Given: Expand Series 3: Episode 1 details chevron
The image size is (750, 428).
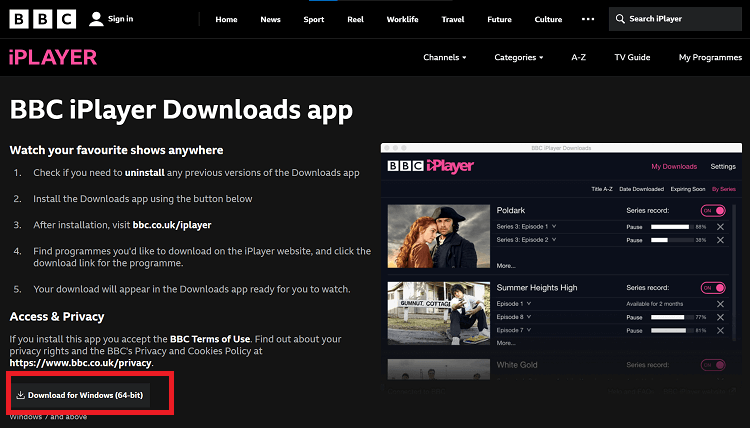Looking at the screenshot, I should pyautogui.click(x=554, y=226).
